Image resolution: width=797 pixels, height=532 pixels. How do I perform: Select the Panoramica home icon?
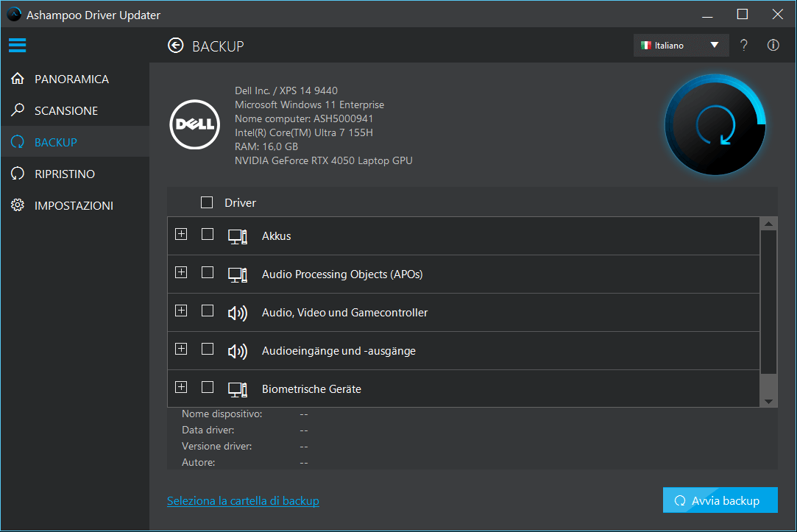[18, 79]
